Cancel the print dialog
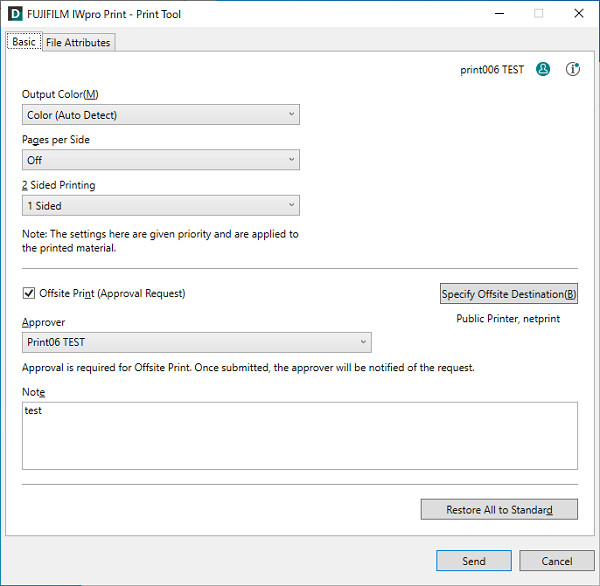Screen dimensions: 600x586 tap(557, 561)
